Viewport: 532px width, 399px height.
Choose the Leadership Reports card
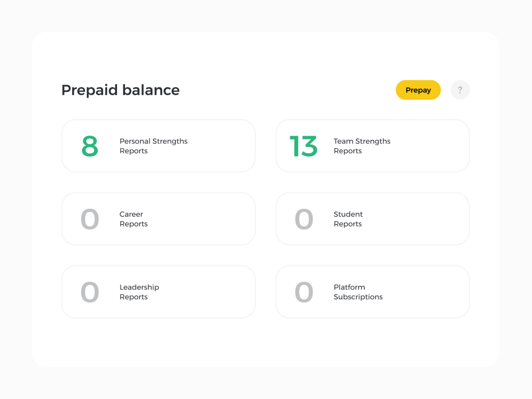tap(158, 292)
